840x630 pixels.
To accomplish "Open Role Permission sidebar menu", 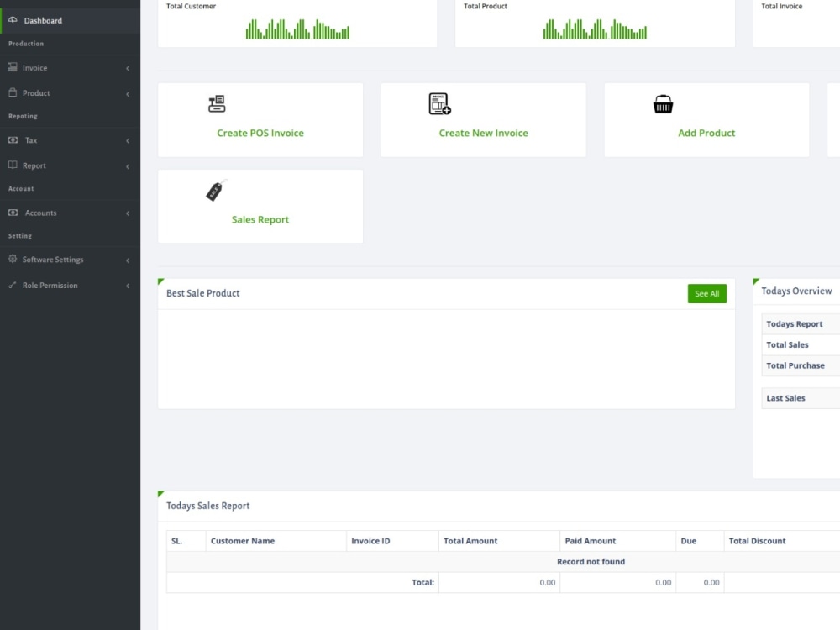I will 71,285.
